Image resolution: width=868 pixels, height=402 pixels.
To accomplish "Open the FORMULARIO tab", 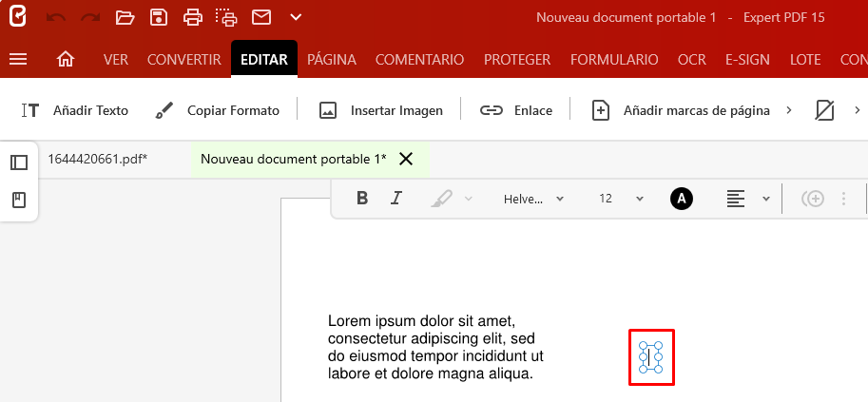I will (x=614, y=60).
